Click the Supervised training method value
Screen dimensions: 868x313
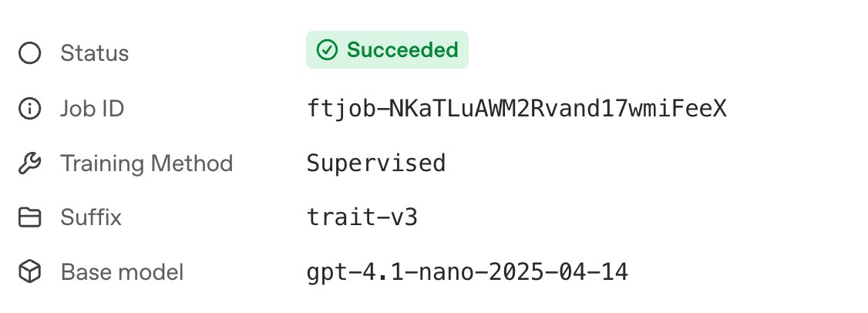[376, 163]
